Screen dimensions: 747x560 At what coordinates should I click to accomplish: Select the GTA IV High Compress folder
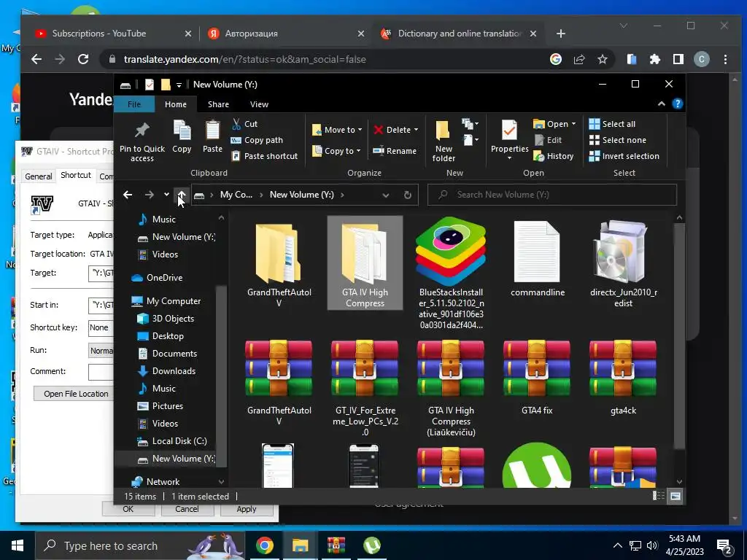[x=365, y=262]
